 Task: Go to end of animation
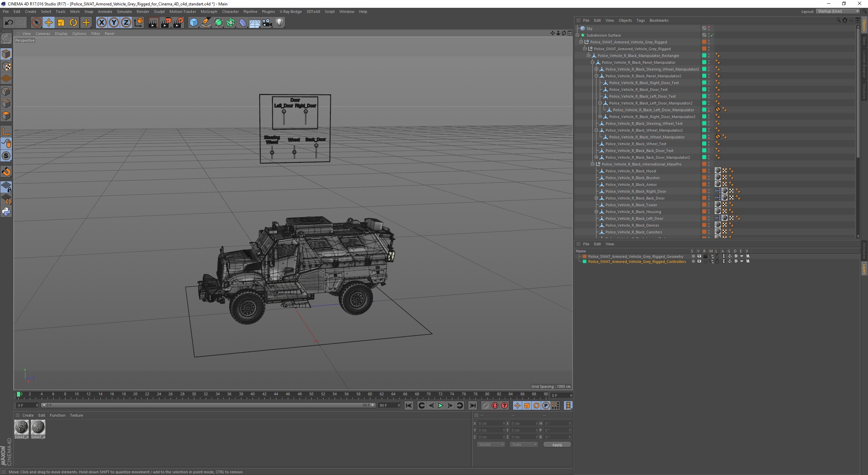click(473, 405)
